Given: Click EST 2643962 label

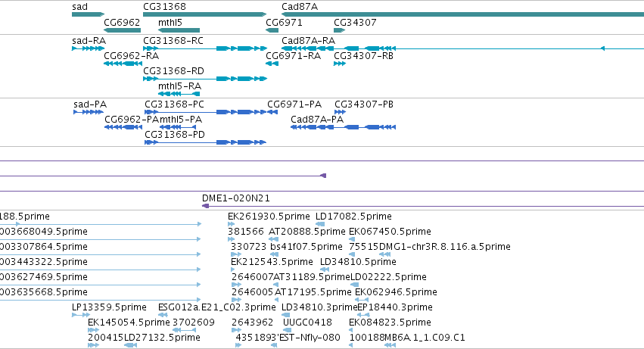Looking at the screenshot, I should [x=253, y=323].
